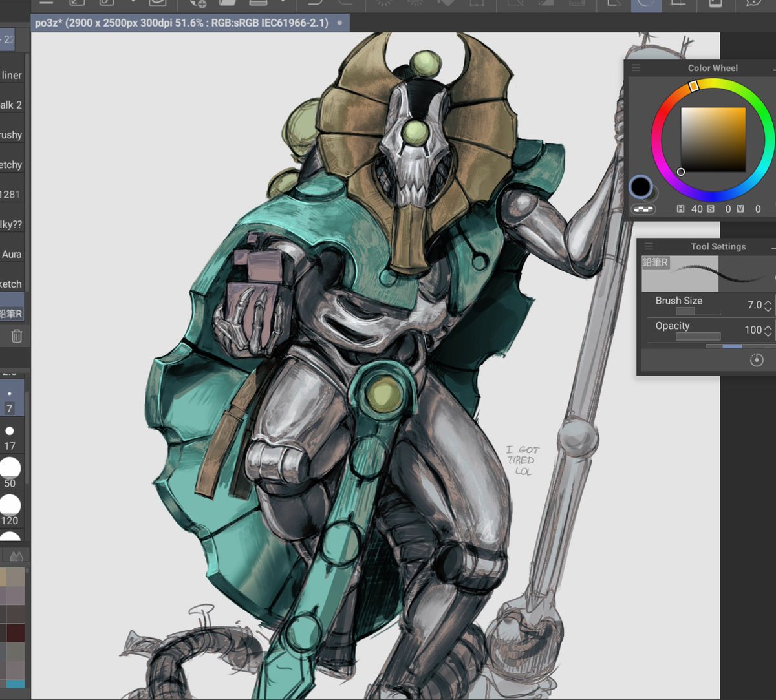The height and width of the screenshot is (700, 776).
Task: Click the hue ring handle
Action: 693,86
